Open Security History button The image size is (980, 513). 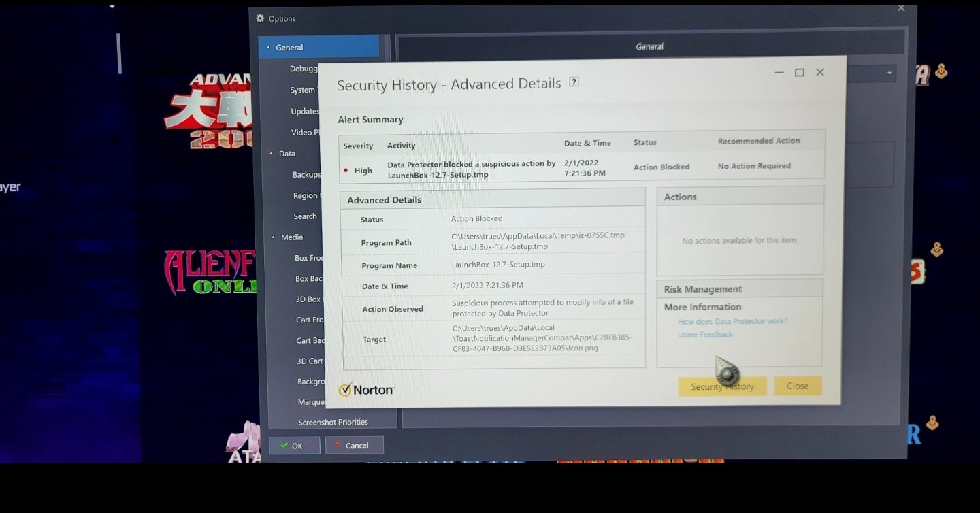pos(722,386)
